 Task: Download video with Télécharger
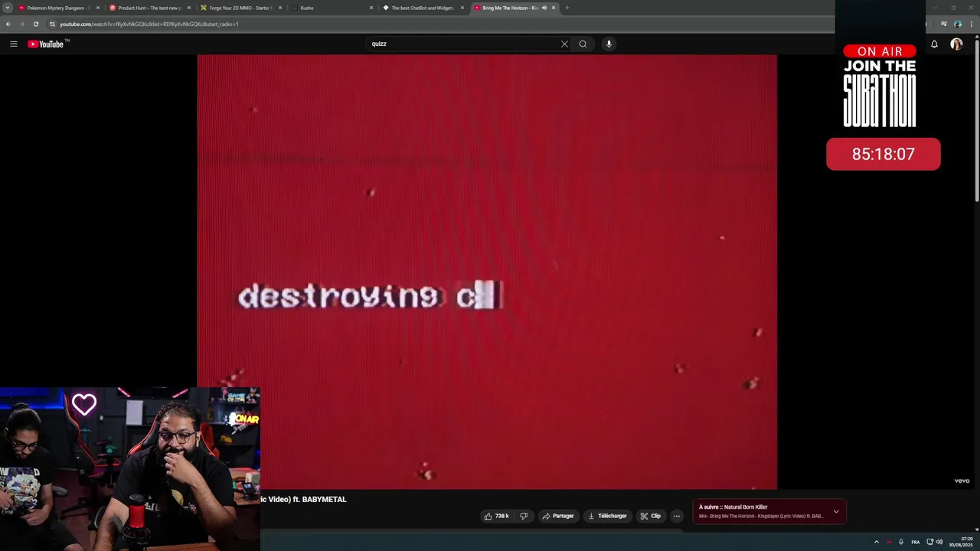pyautogui.click(x=607, y=516)
